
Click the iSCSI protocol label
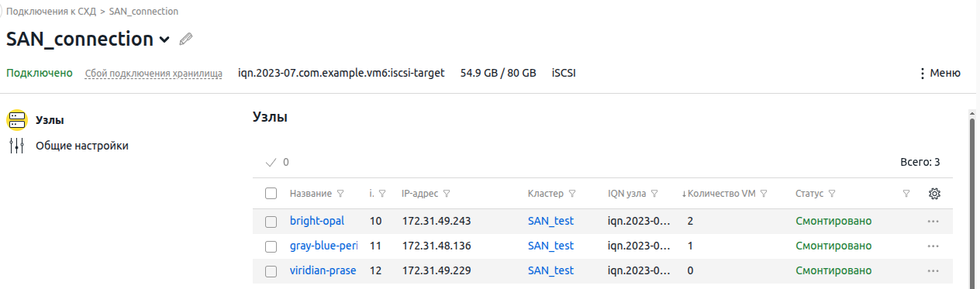(564, 74)
